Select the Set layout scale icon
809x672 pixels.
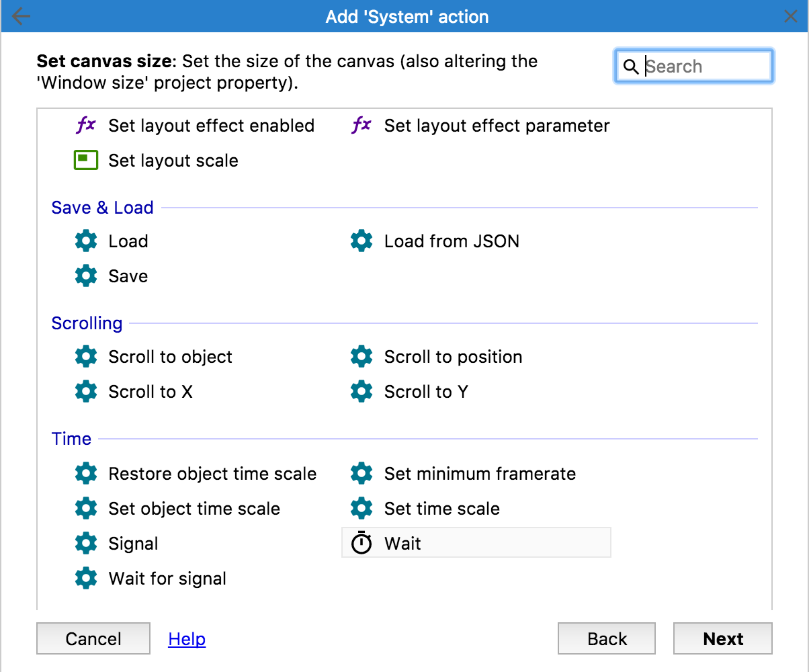[x=86, y=161]
